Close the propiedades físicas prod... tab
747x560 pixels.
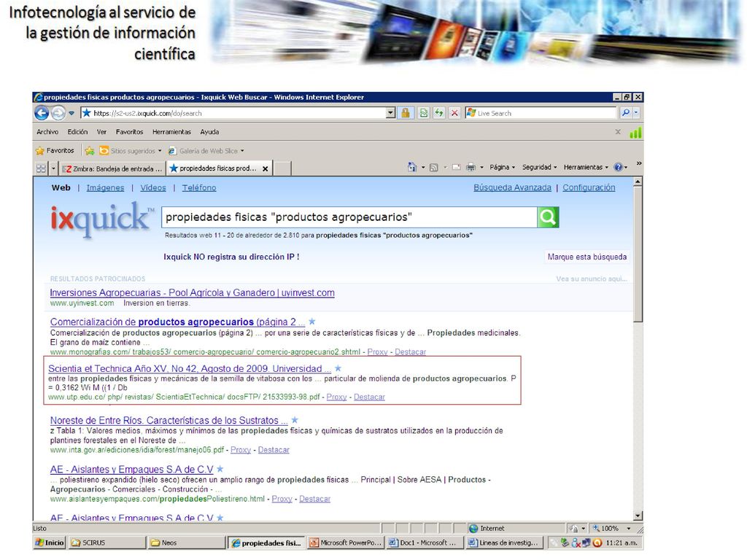(265, 168)
